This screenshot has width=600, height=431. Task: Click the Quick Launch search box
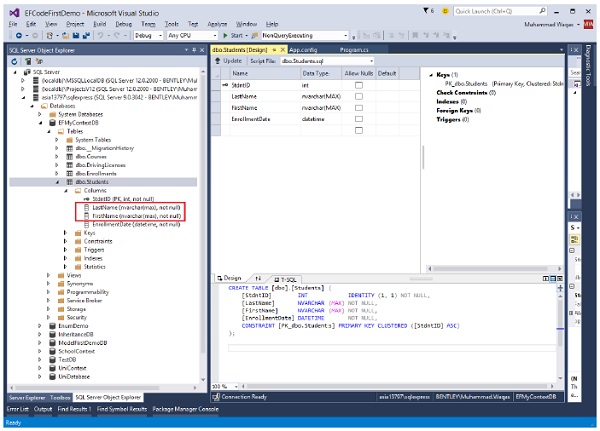coord(490,9)
